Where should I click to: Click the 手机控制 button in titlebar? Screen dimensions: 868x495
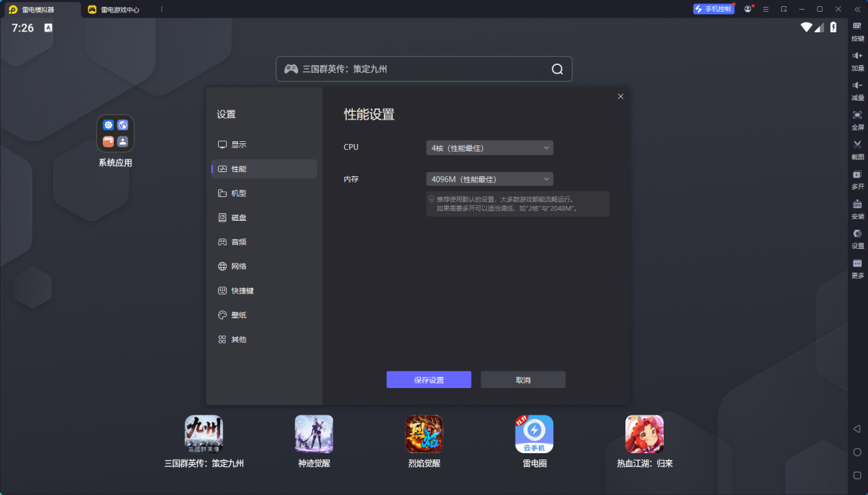point(714,8)
